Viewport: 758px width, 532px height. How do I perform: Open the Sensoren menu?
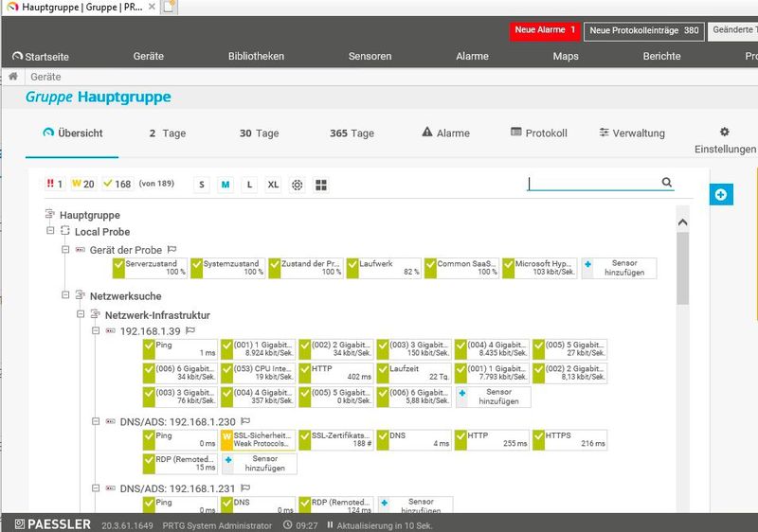pos(370,56)
